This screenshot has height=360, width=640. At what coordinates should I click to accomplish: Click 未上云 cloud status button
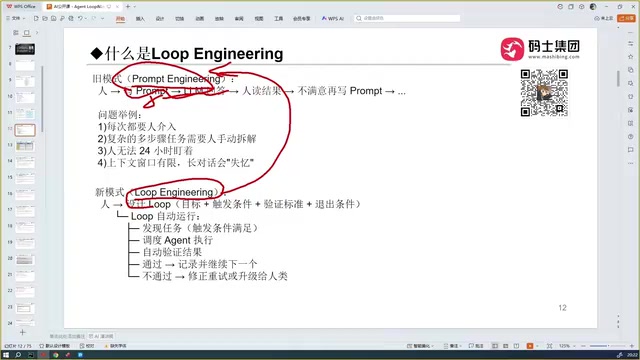pyautogui.click(x=603, y=18)
